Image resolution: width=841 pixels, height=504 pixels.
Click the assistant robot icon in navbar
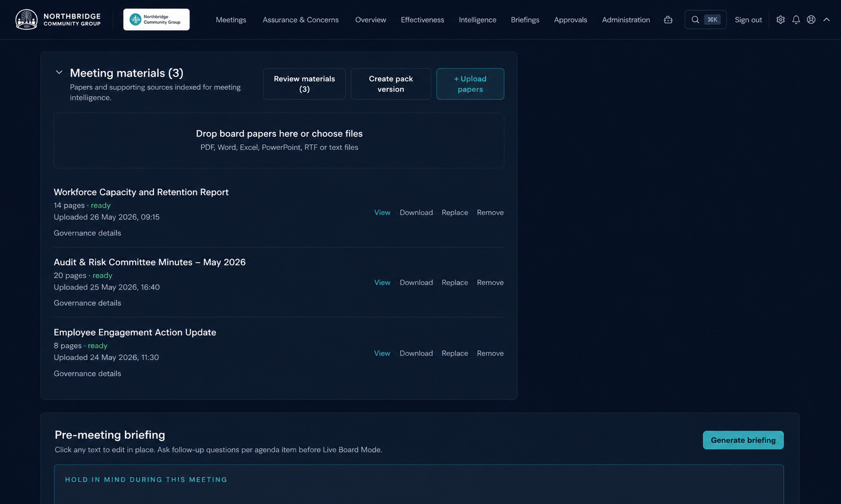(668, 20)
